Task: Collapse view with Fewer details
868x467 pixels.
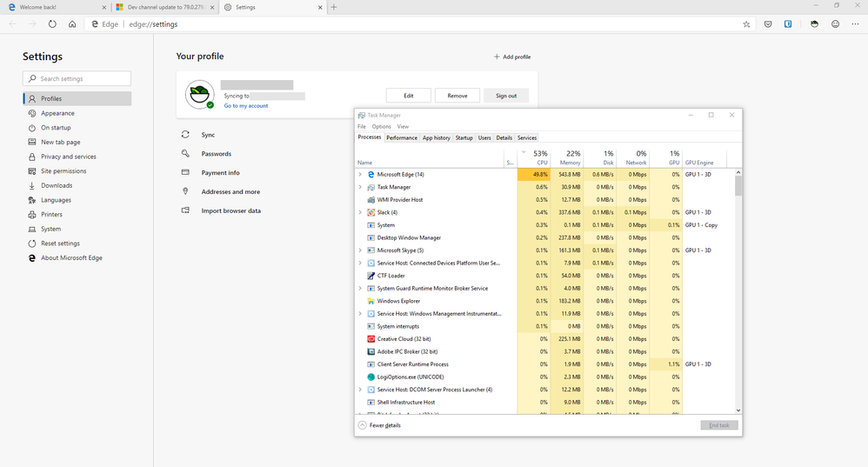Action: 379,425
